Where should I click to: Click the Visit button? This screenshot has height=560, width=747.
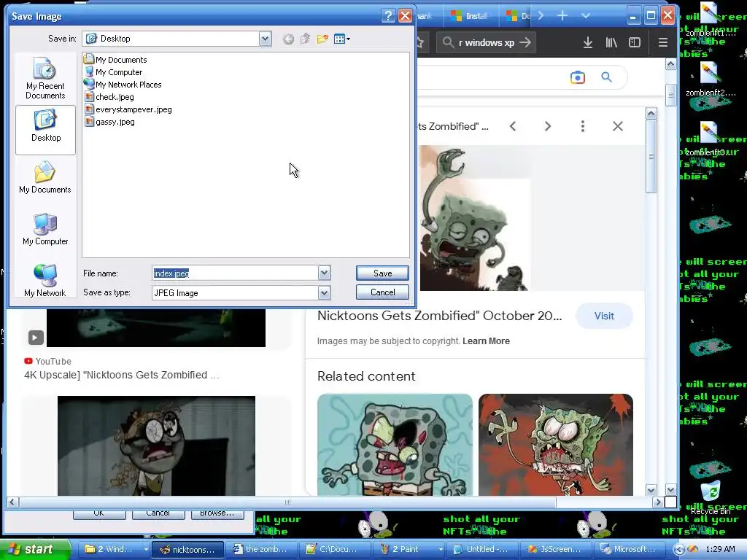coord(604,316)
